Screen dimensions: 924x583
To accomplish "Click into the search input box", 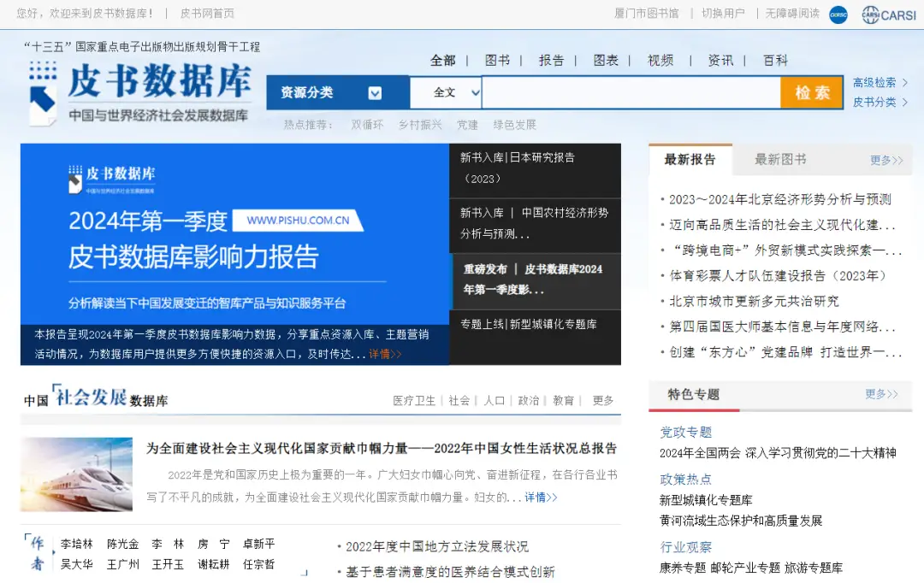I will 631,92.
